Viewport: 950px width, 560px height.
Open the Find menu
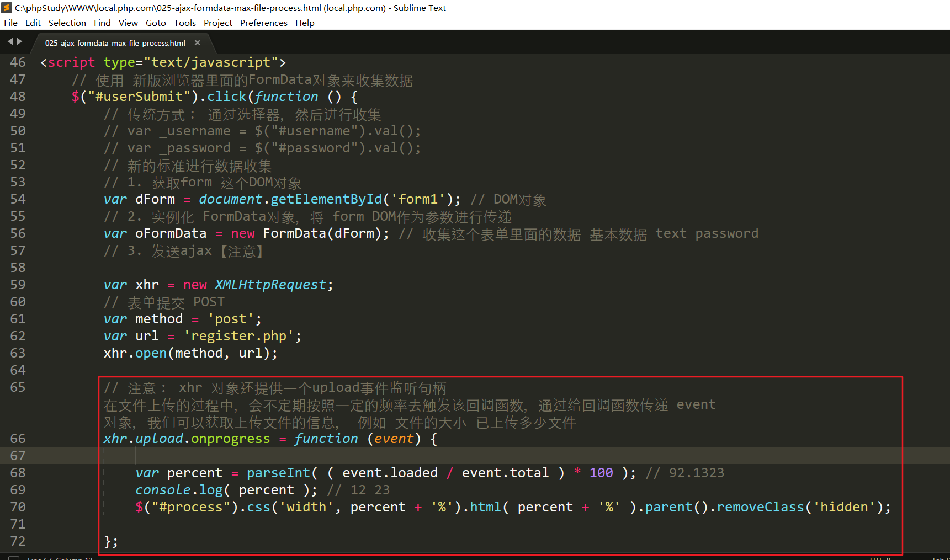tap(102, 23)
